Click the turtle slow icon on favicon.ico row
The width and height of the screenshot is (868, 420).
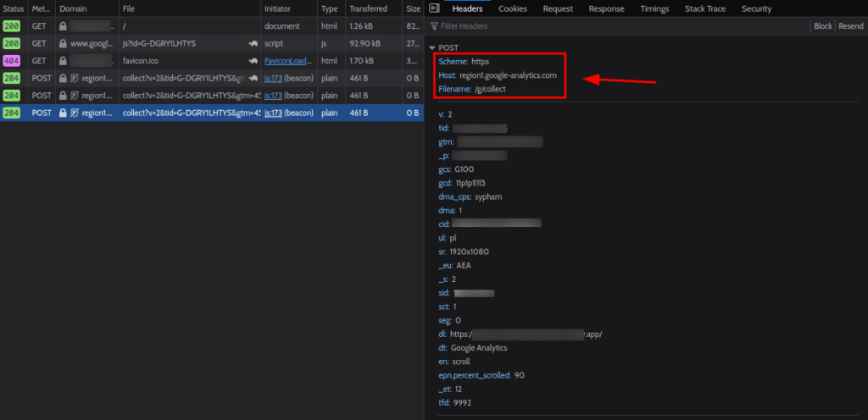pyautogui.click(x=253, y=61)
